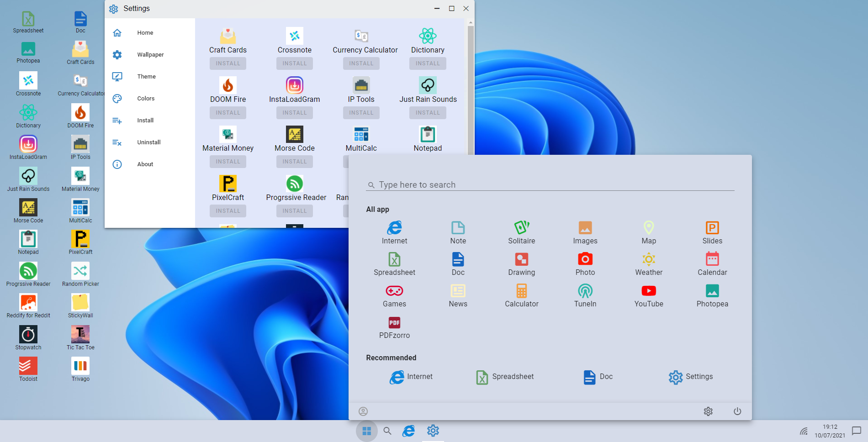The image size is (868, 442).
Task: Install Just Rain Sounds
Action: pyautogui.click(x=428, y=113)
